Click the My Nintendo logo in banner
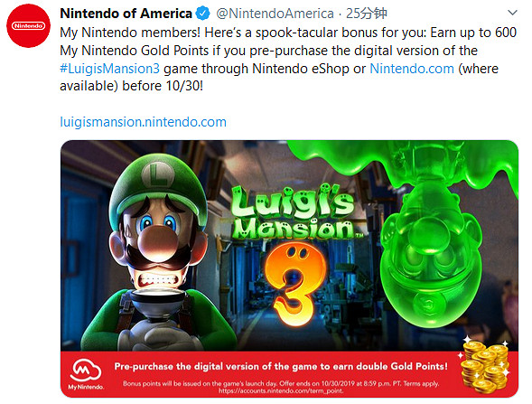 86,374
